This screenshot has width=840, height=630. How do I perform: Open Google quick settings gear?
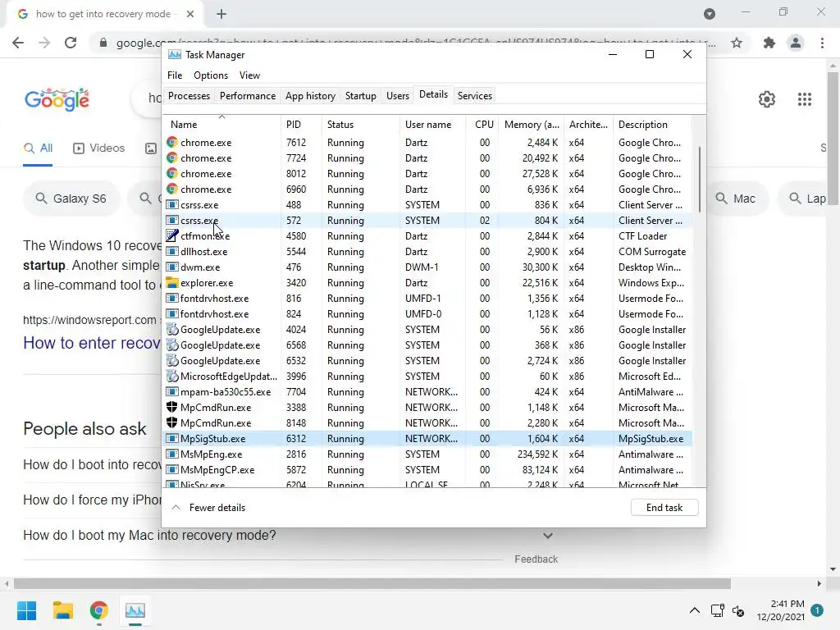tap(767, 99)
